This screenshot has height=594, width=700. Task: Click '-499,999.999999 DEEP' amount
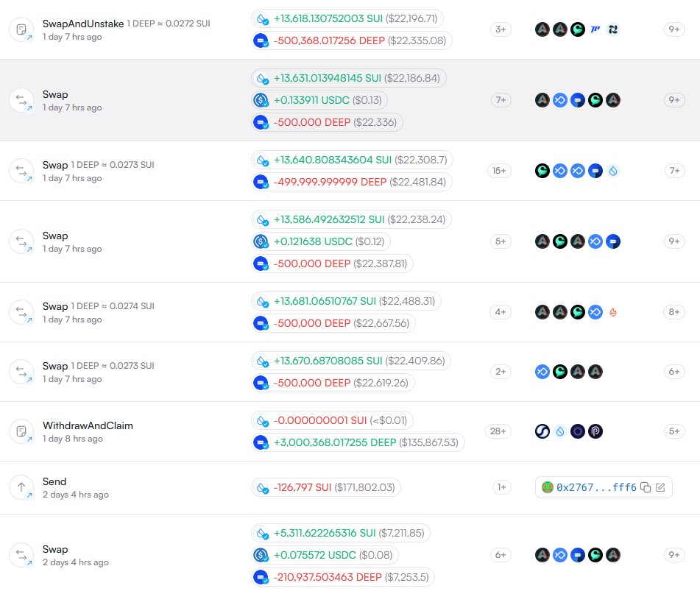click(x=330, y=182)
